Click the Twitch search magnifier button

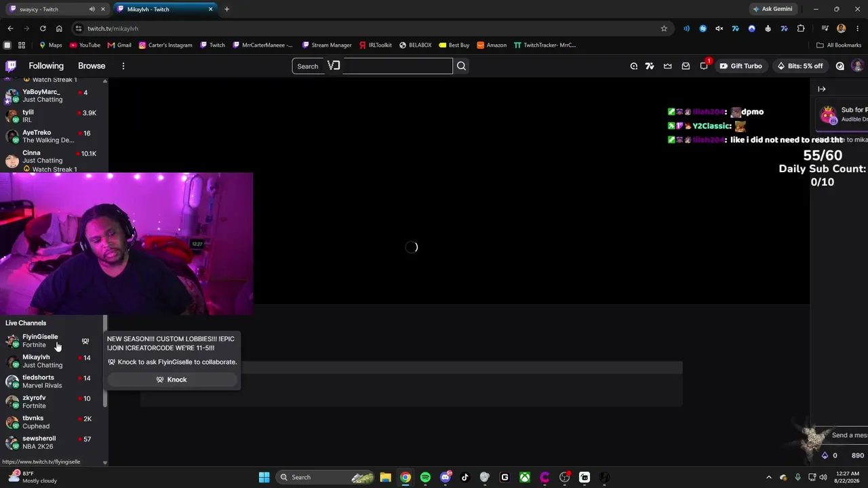(461, 66)
